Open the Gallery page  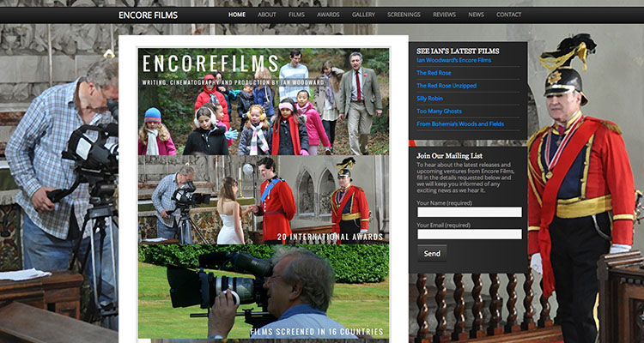(363, 15)
